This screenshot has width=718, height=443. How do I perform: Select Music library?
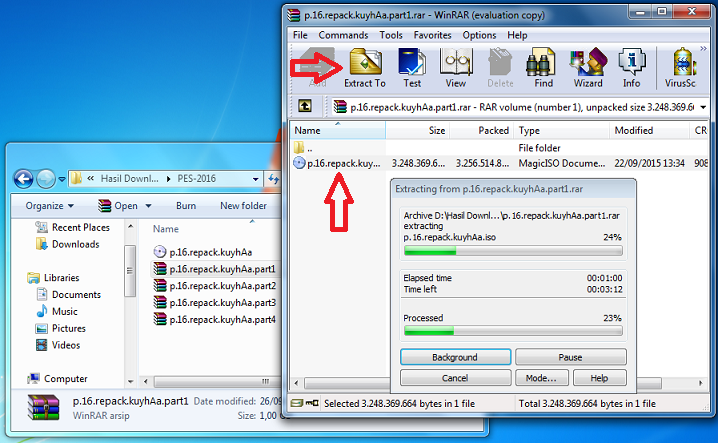pyautogui.click(x=57, y=312)
